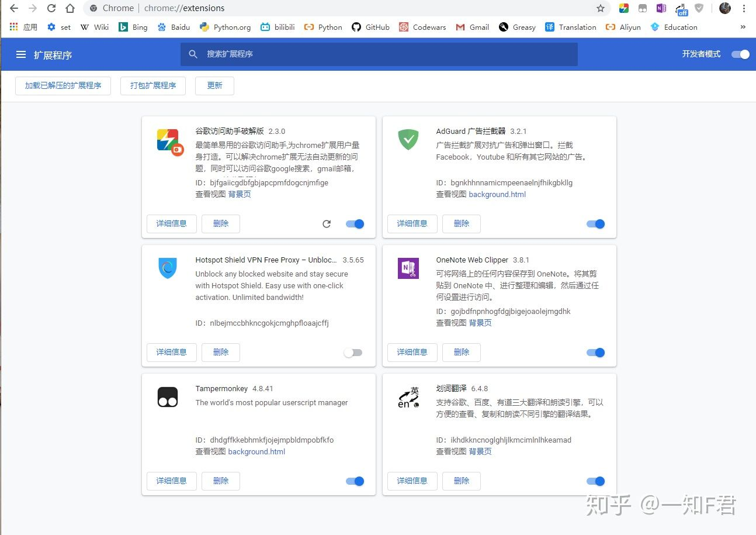
Task: Click 删除 on the 划词翻译 card
Action: point(462,481)
